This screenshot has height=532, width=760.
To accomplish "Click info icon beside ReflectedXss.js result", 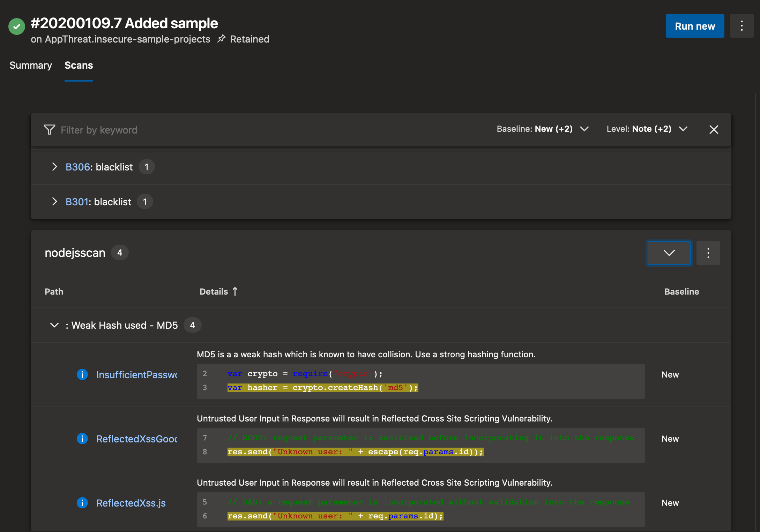I will tap(82, 503).
